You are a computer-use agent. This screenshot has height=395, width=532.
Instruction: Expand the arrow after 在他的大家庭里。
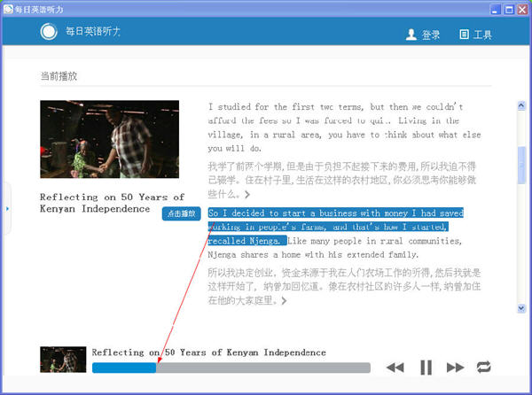click(285, 300)
